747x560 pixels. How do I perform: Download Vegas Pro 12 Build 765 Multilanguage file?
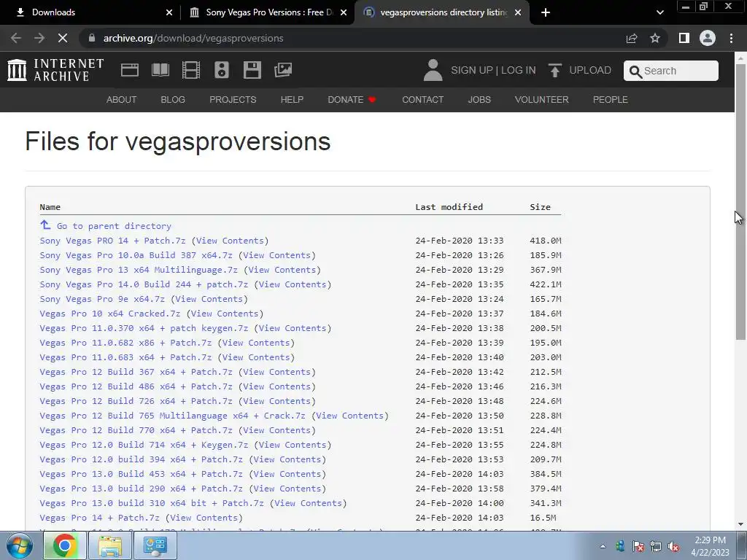pos(172,416)
